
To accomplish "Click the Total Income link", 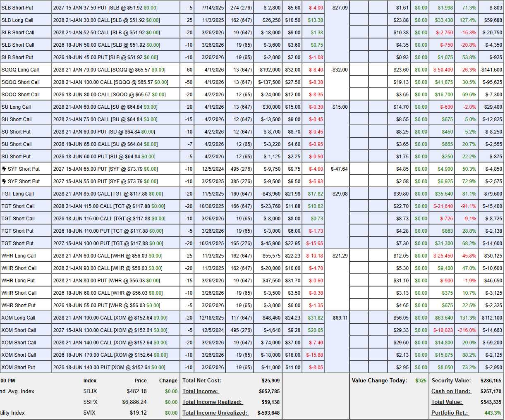I will point(200,391).
